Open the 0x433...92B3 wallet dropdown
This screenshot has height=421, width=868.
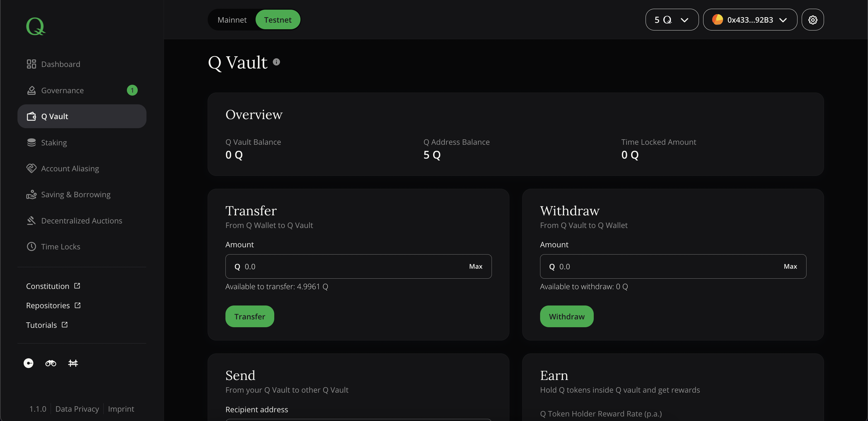click(750, 20)
